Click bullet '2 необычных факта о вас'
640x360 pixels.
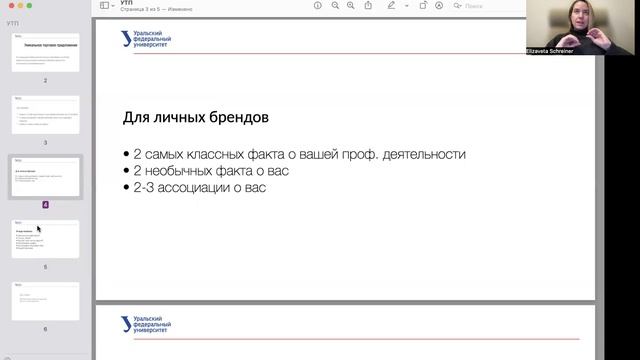point(211,171)
